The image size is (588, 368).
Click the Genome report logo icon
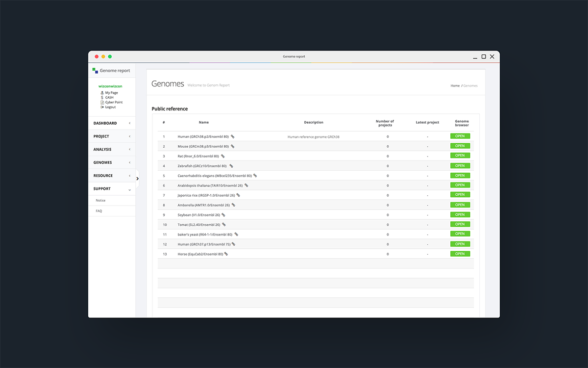pos(95,71)
